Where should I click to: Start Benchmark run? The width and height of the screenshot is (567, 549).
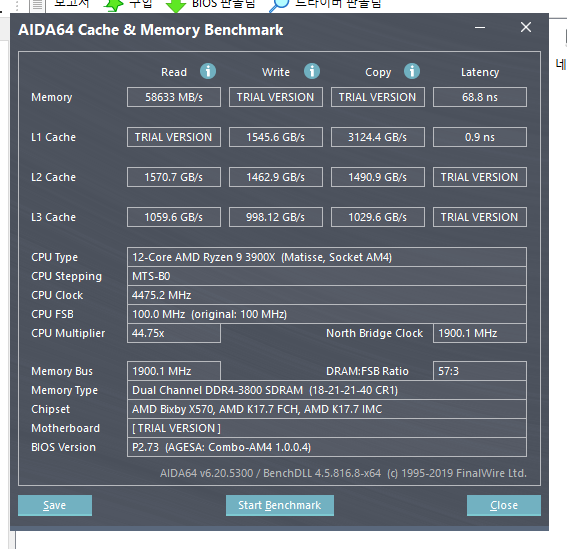point(280,505)
